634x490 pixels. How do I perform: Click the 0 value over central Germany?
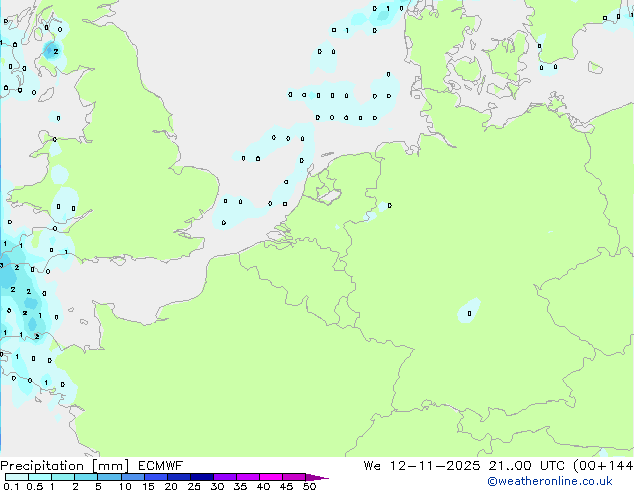pos(469,313)
